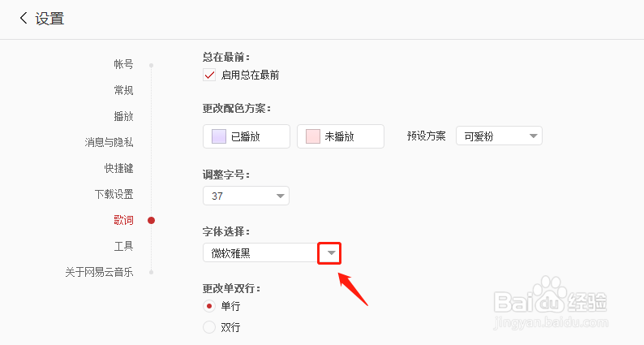Click the 帐号 timeline dot in sidebar

pos(151,66)
